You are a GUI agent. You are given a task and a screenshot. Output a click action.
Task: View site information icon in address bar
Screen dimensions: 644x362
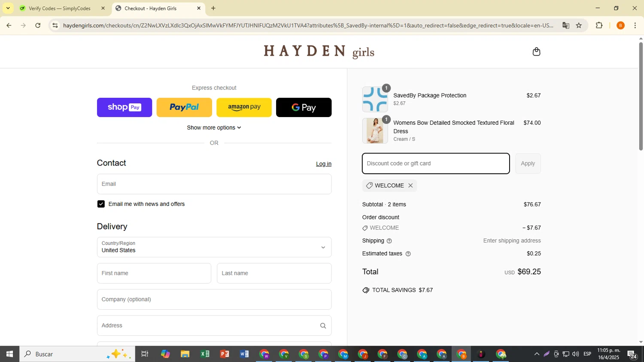point(55,25)
